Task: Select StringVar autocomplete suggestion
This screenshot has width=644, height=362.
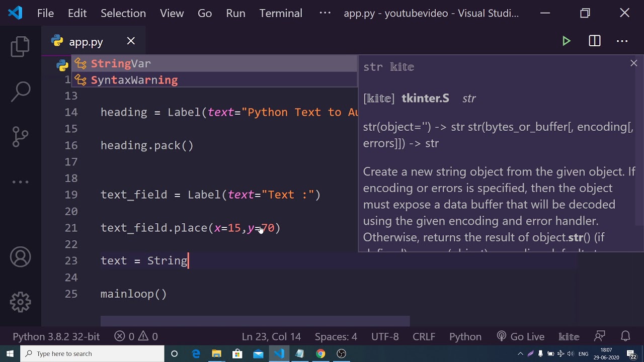Action: (x=121, y=64)
